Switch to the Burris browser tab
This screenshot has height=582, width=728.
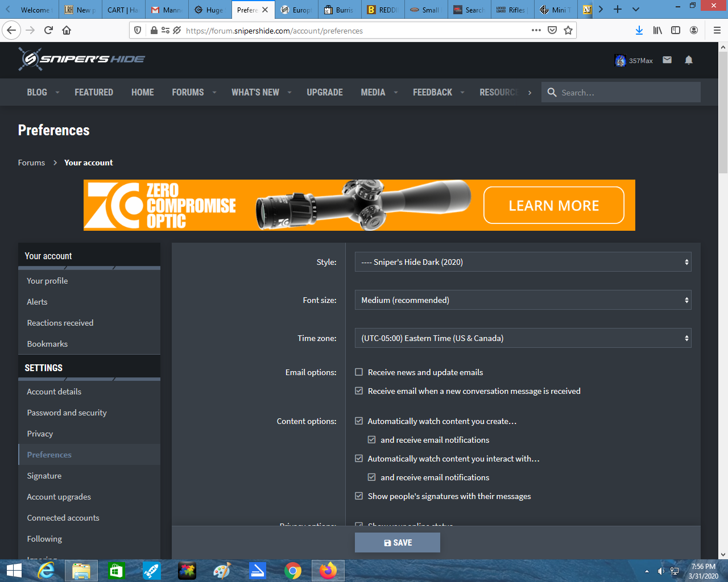tap(340, 10)
